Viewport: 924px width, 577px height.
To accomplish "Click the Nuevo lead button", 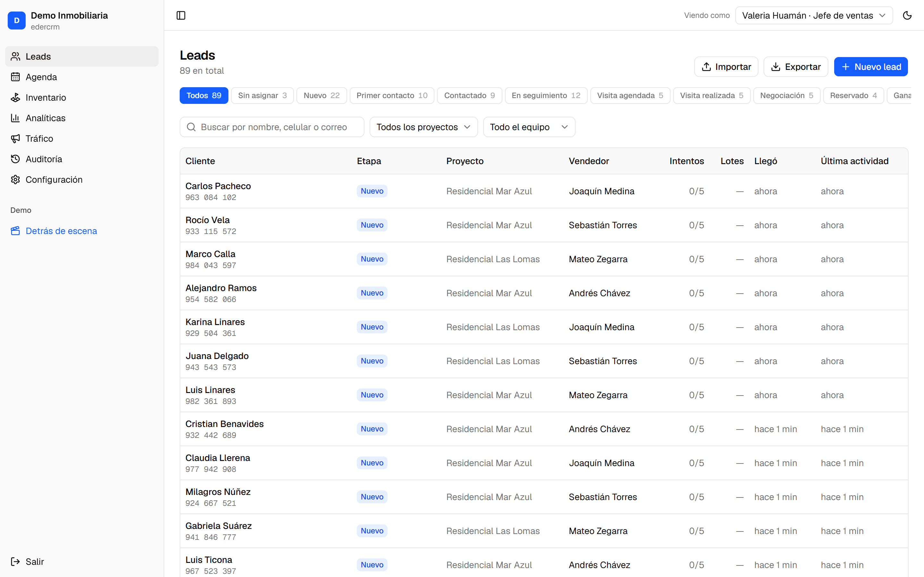I will [870, 67].
